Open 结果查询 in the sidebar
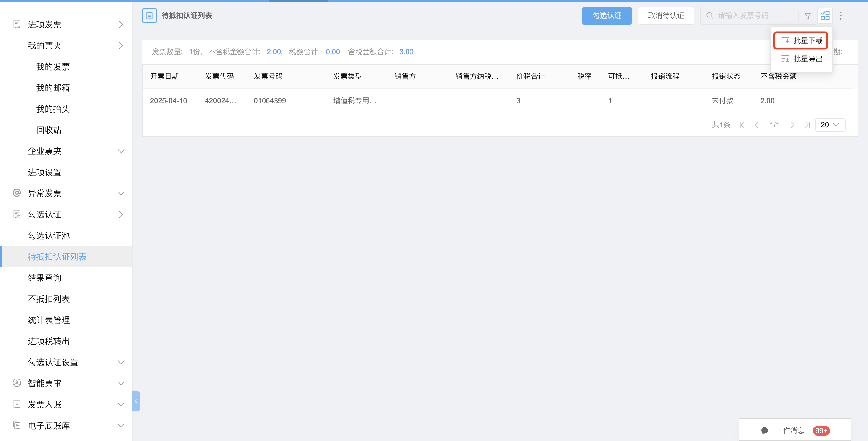 pyautogui.click(x=45, y=278)
